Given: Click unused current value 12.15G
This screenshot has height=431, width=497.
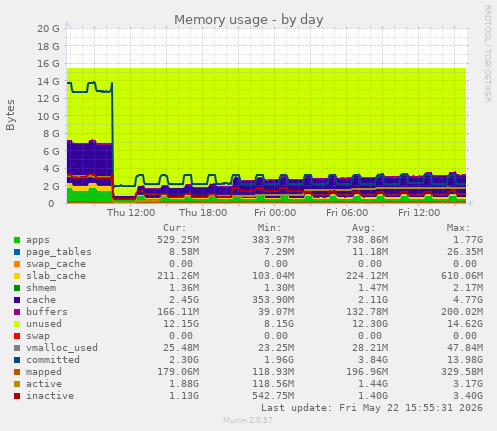Looking at the screenshot, I should tap(181, 324).
